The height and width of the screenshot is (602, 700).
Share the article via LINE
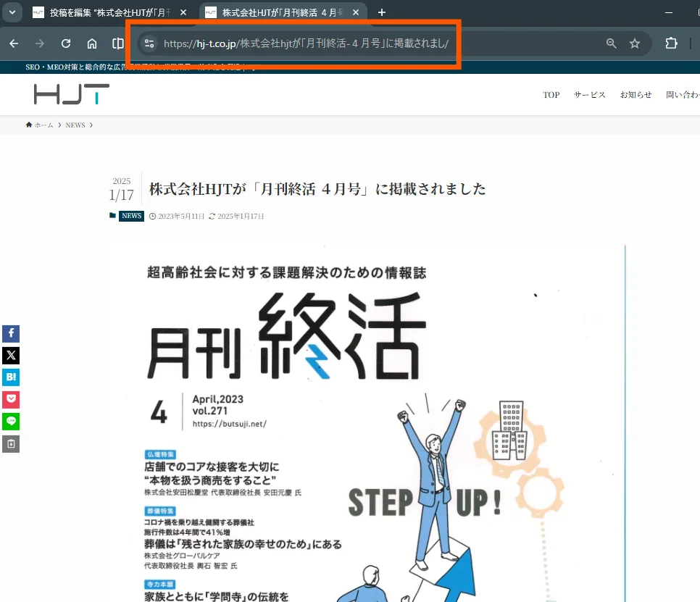pos(11,421)
